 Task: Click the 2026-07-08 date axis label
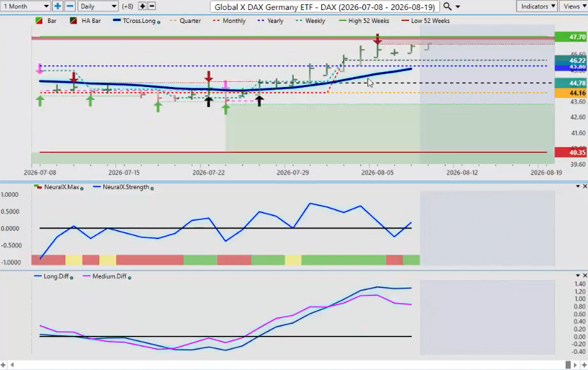[40, 173]
